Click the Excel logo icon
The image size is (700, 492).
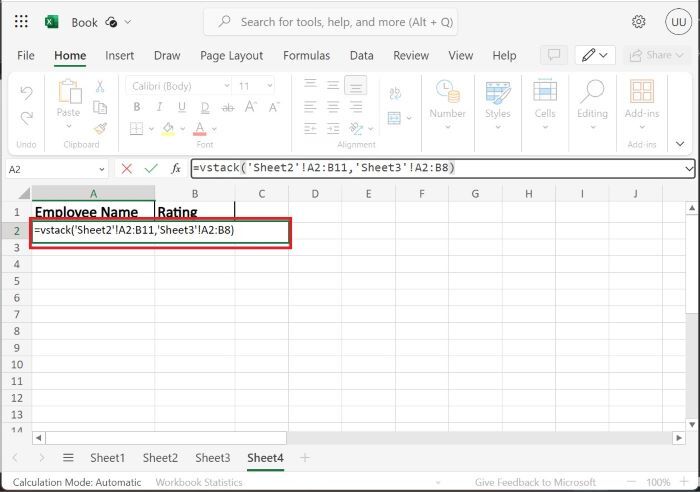52,22
